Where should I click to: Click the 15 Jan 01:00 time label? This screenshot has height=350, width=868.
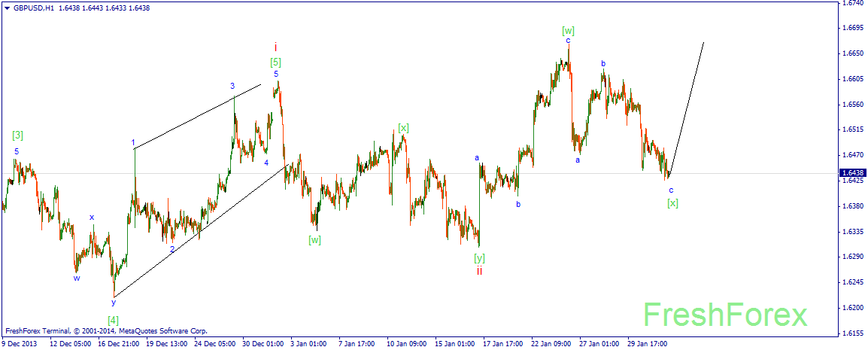tap(456, 343)
